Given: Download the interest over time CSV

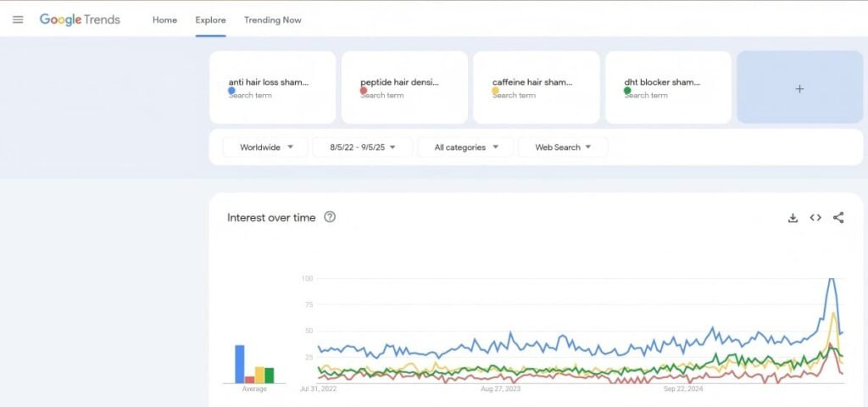Looking at the screenshot, I should (793, 218).
